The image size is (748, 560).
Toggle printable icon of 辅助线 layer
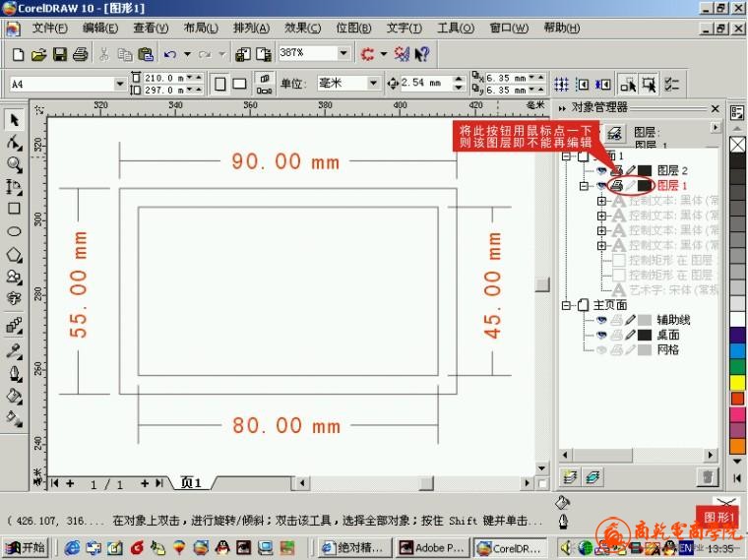(616, 320)
